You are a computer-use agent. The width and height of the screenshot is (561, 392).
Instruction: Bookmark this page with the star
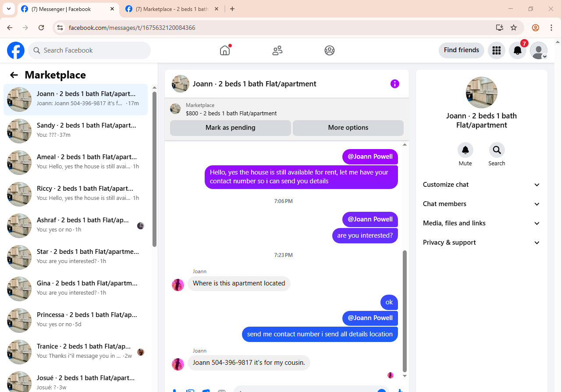(x=514, y=28)
